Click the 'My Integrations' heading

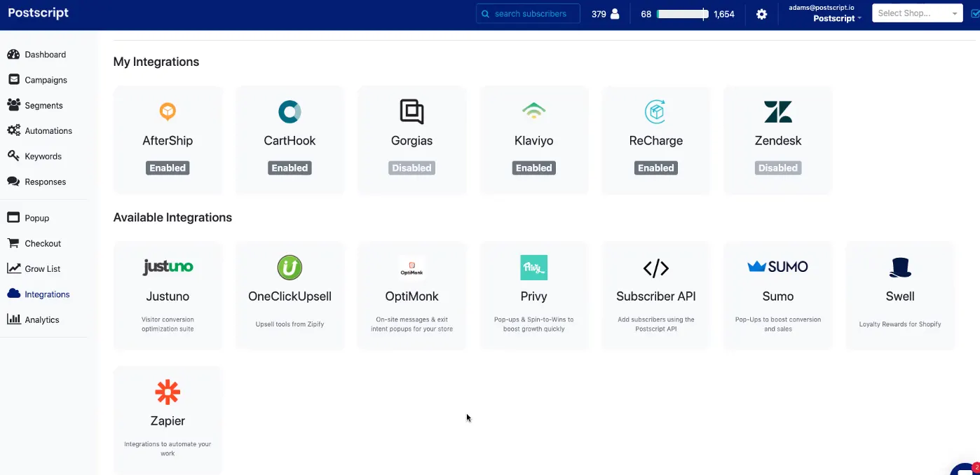tap(156, 62)
